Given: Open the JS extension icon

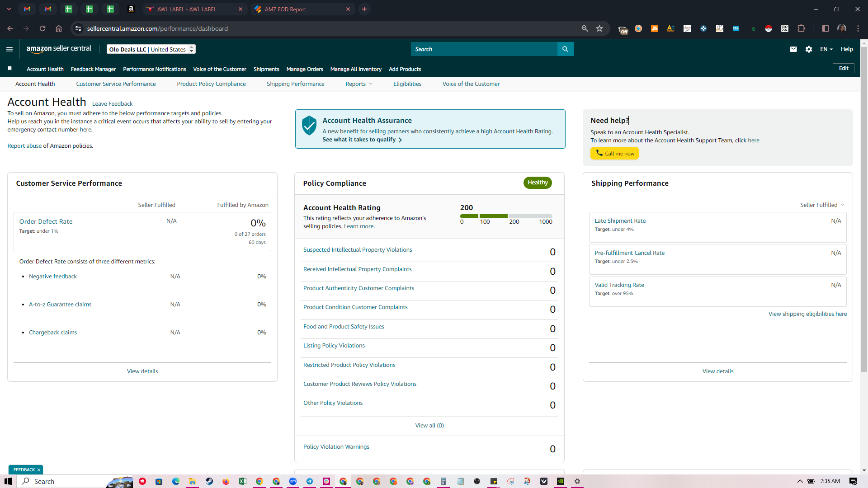Looking at the screenshot, I should point(654,28).
